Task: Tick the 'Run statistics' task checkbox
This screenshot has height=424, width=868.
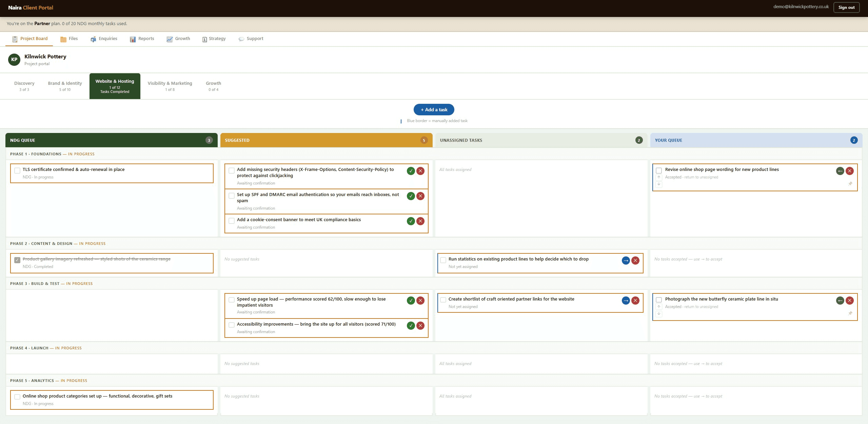Action: [443, 260]
